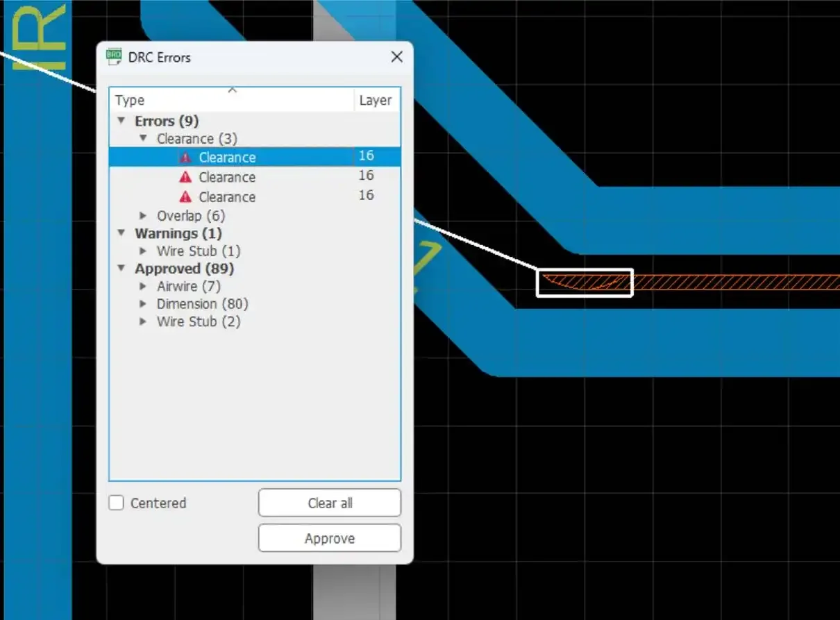Select the third Clearance error's warning icon
Viewport: 840px width, 620px height.
click(x=185, y=197)
